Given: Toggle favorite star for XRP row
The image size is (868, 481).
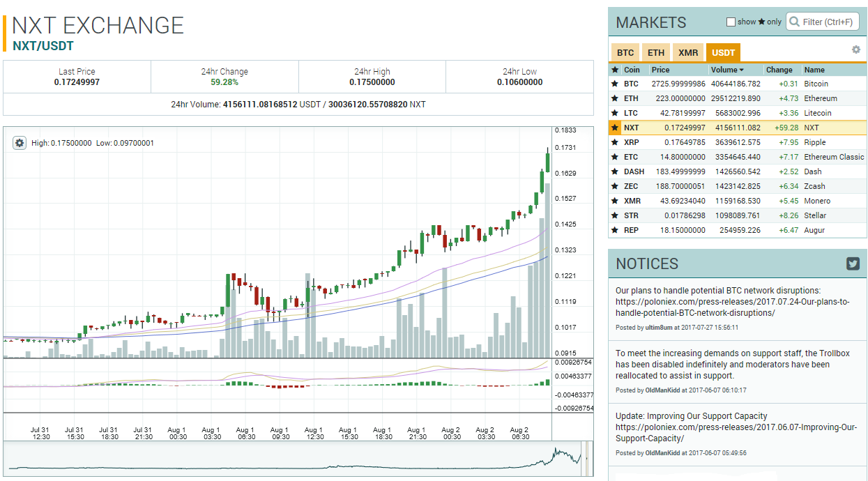Looking at the screenshot, I should [x=615, y=142].
